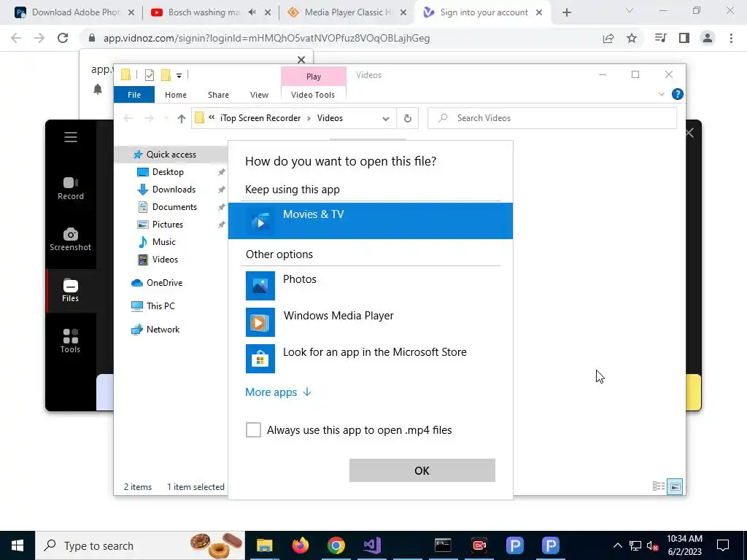This screenshot has width=747, height=560.
Task: Select Look for an app in Microsoft Store
Action: [x=370, y=358]
